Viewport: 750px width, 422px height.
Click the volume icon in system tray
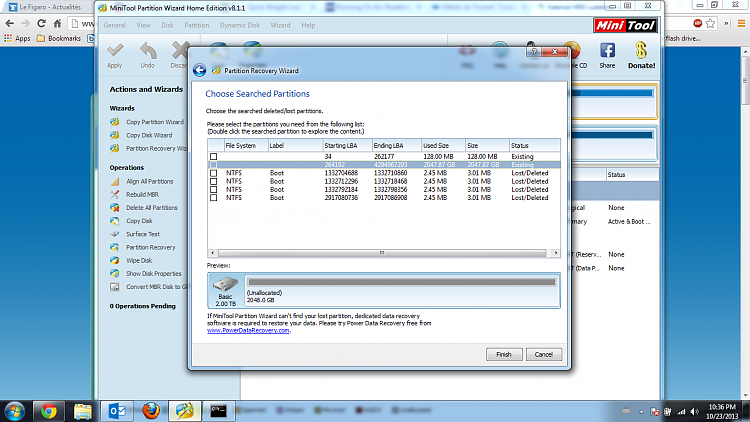click(x=695, y=412)
